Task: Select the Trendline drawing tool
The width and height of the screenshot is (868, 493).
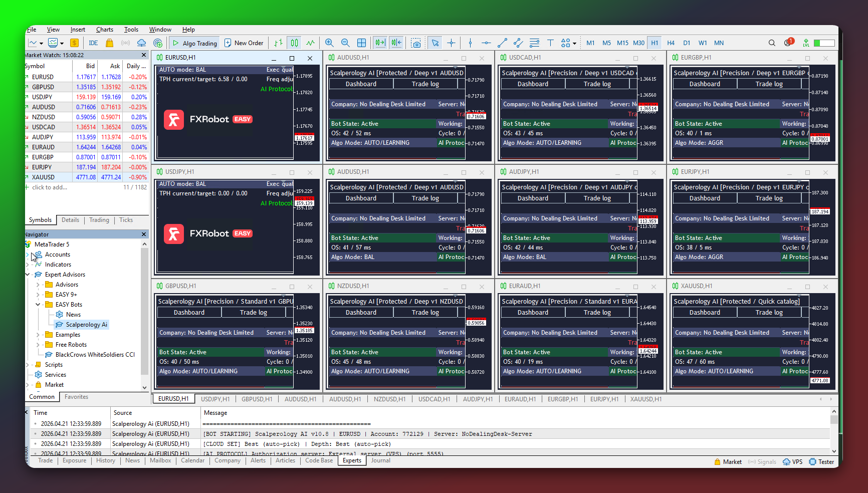Action: [x=502, y=43]
